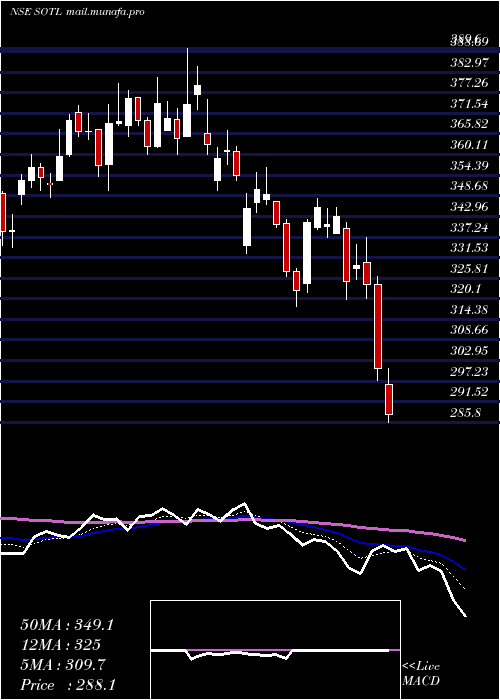Click the 314.38 price axis label

[469, 309]
